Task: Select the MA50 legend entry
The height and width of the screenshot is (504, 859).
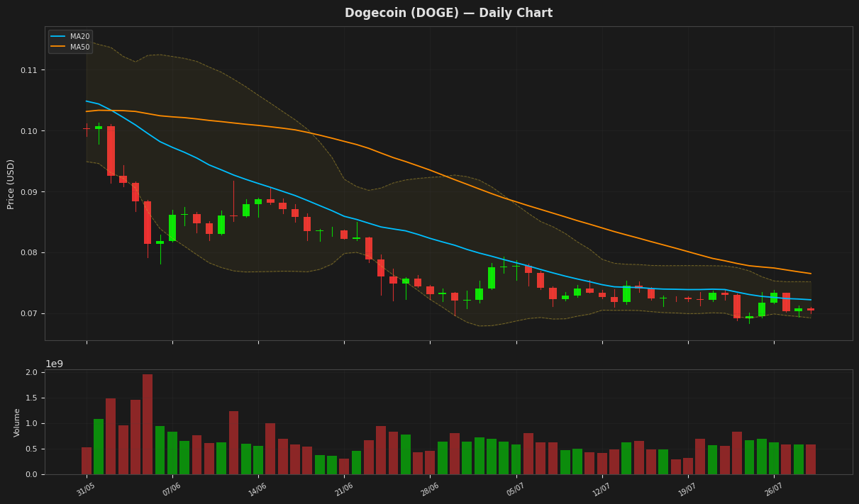Action: 70,47
